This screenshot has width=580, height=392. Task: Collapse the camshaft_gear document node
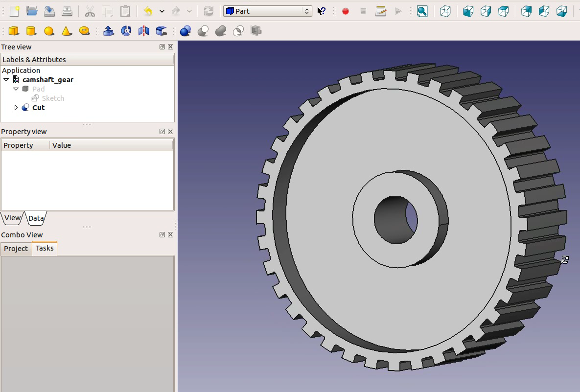pyautogui.click(x=6, y=79)
